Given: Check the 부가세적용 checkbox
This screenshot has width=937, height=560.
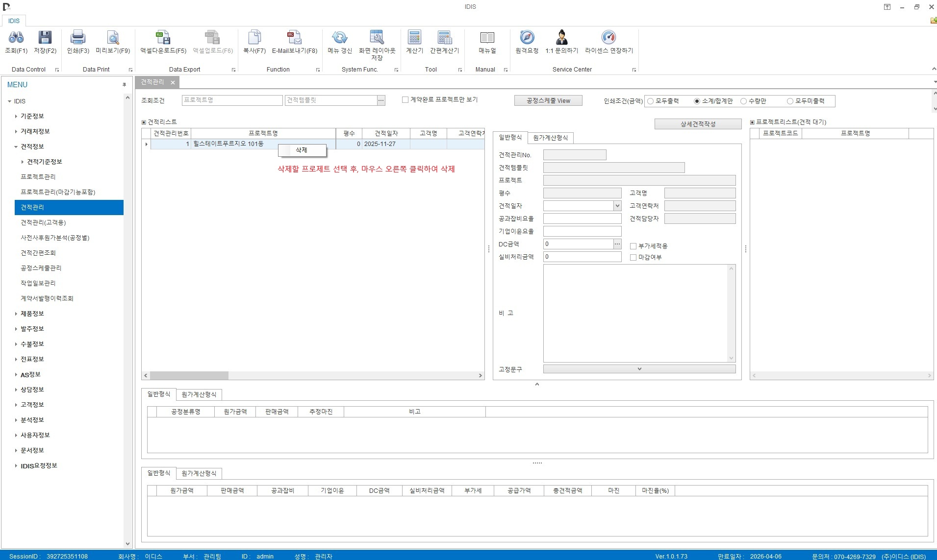Looking at the screenshot, I should (633, 246).
